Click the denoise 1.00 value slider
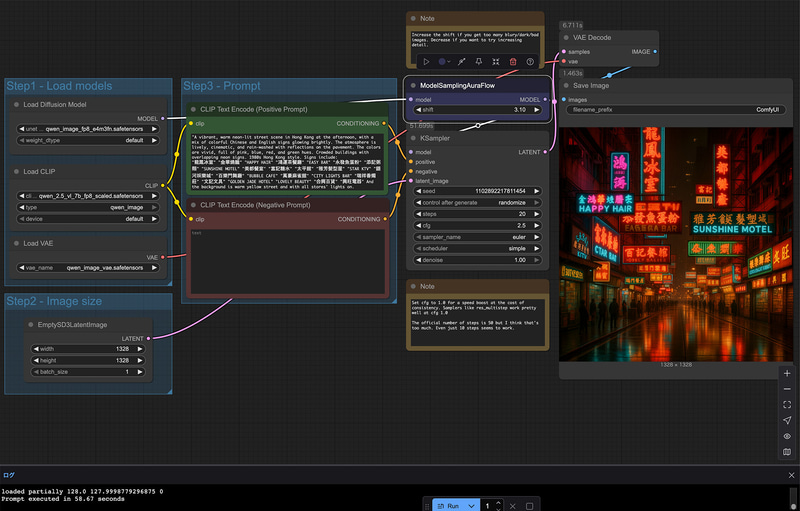This screenshot has width=800, height=511. (x=478, y=260)
